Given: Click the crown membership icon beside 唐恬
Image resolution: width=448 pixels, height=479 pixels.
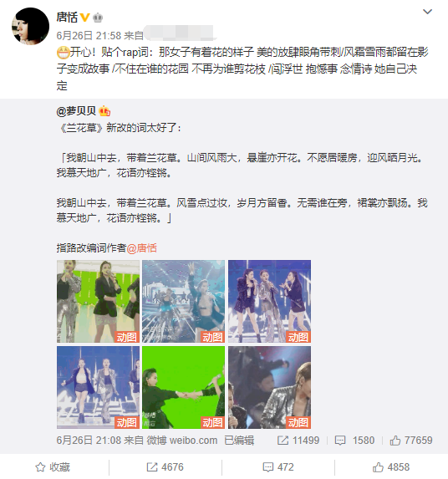Looking at the screenshot, I should pyautogui.click(x=98, y=18).
